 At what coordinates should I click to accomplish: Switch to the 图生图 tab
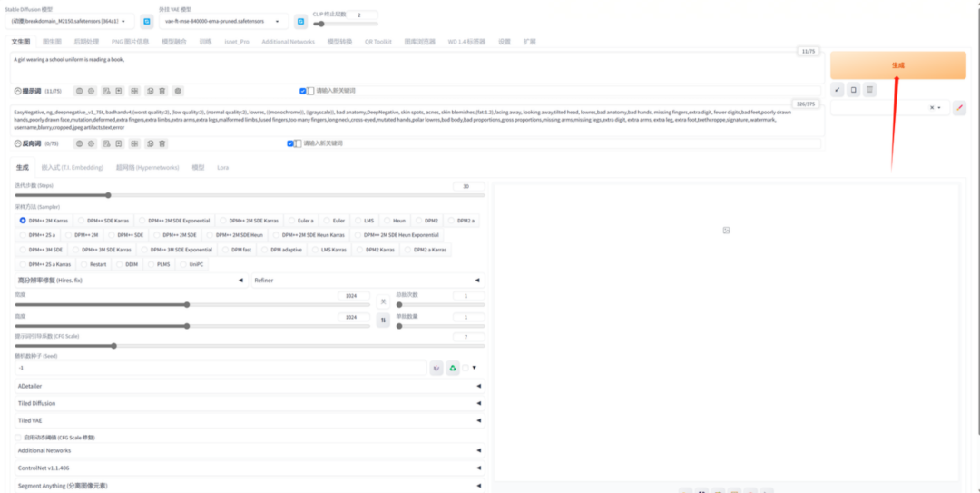tap(52, 42)
